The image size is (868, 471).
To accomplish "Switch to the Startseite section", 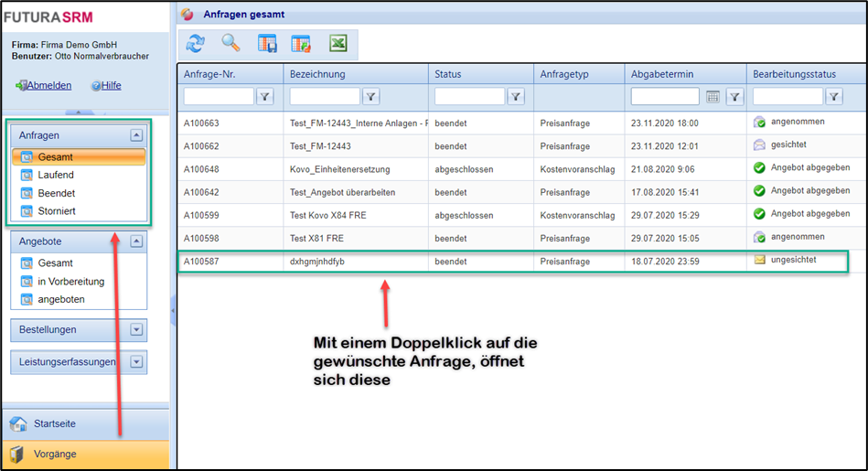I will (x=54, y=424).
